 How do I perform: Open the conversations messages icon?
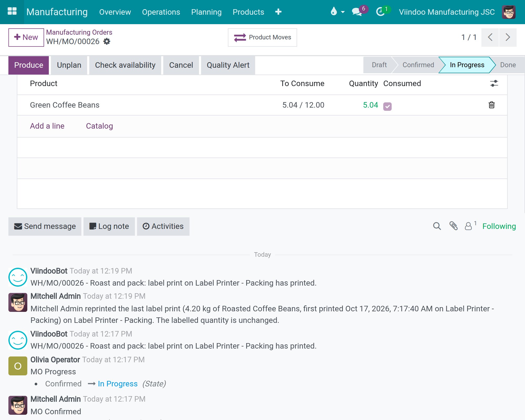tap(357, 12)
